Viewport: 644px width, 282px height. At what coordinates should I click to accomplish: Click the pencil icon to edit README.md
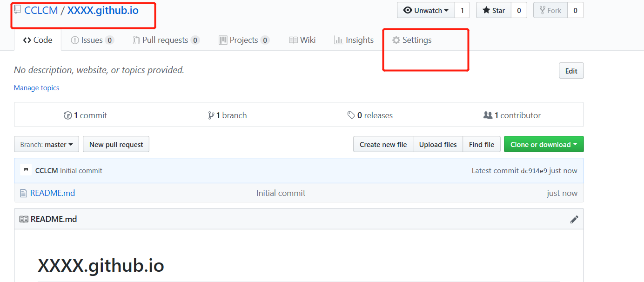(x=574, y=219)
